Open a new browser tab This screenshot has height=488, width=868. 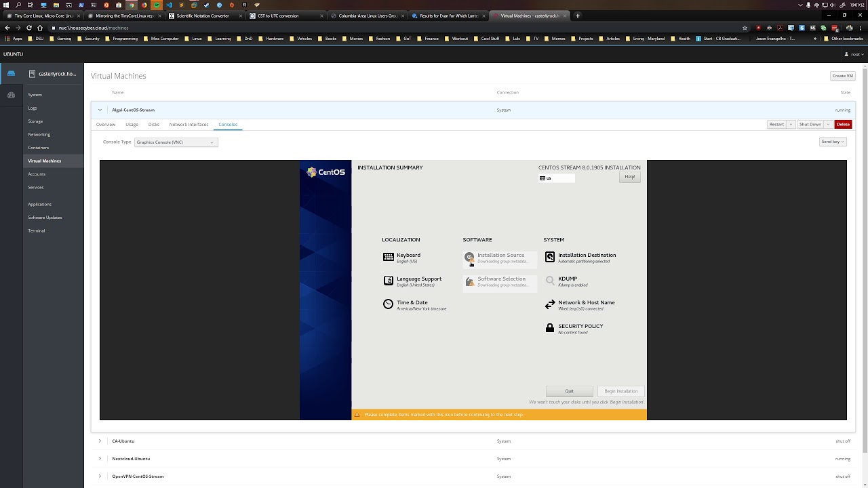point(578,16)
